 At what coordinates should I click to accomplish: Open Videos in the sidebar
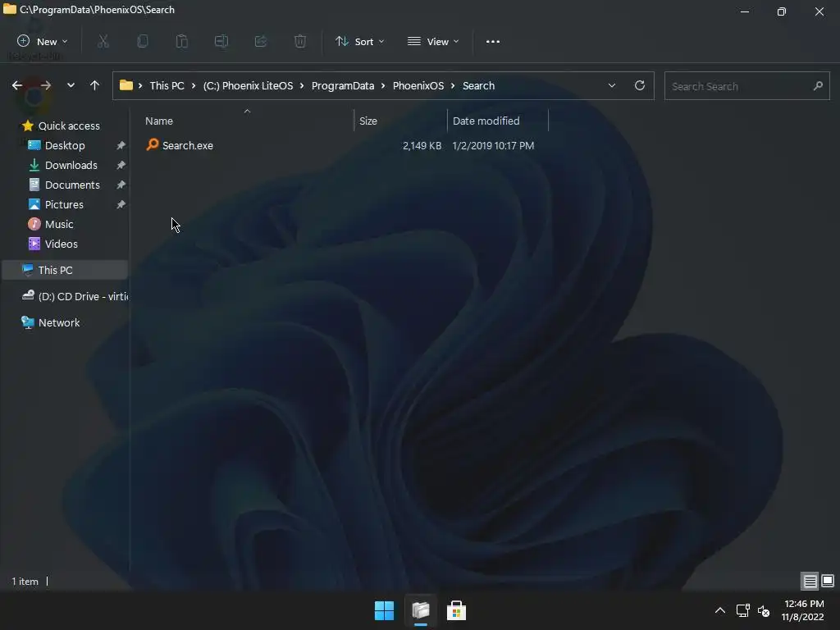[x=61, y=244]
